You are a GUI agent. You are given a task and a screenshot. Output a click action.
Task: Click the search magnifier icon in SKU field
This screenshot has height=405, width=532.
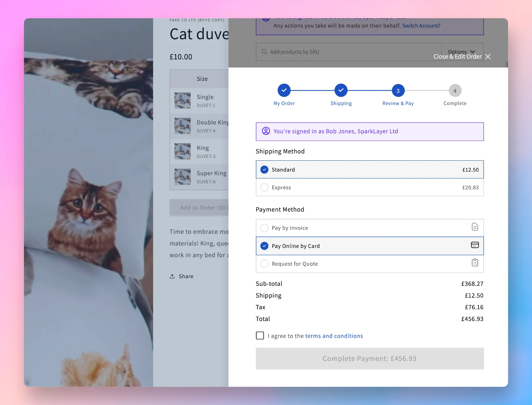click(x=264, y=52)
